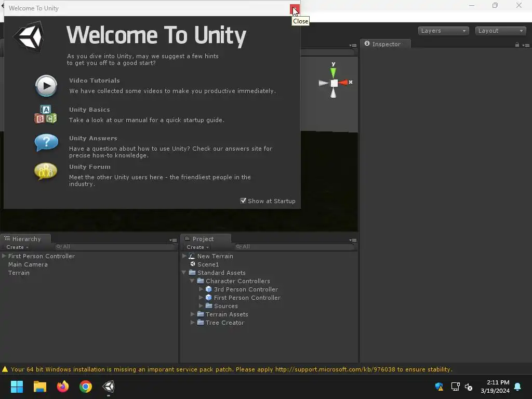Expand First Person Controller in Hierarchy
Image resolution: width=532 pixels, height=399 pixels.
point(4,256)
